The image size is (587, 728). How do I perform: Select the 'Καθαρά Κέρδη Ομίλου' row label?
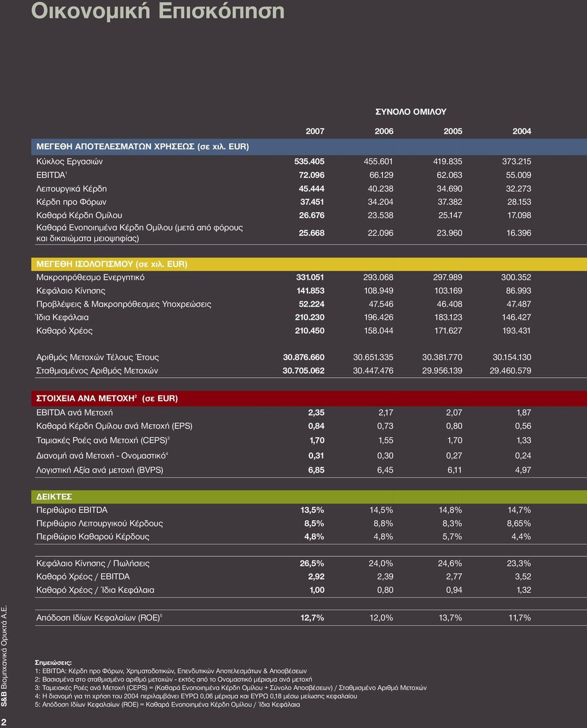pos(79,215)
